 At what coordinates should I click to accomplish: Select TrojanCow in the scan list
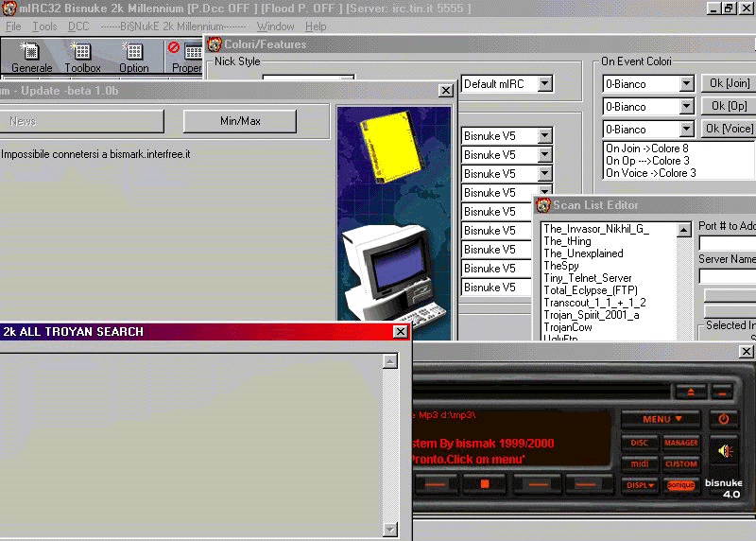pyautogui.click(x=568, y=327)
